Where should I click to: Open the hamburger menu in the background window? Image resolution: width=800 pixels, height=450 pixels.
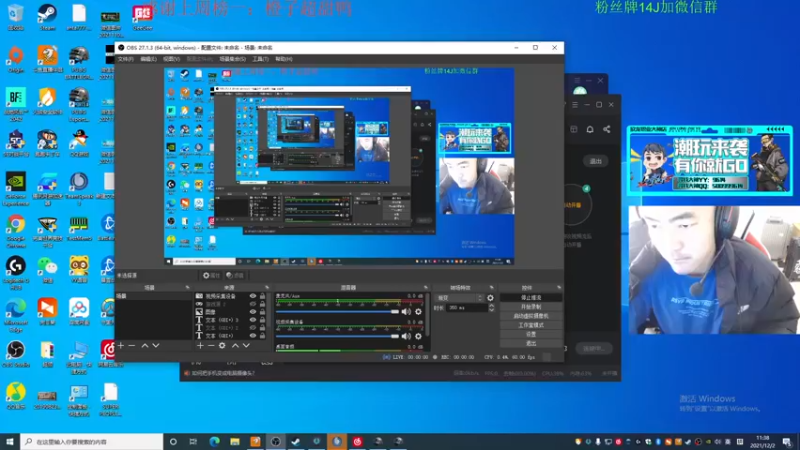(575, 105)
